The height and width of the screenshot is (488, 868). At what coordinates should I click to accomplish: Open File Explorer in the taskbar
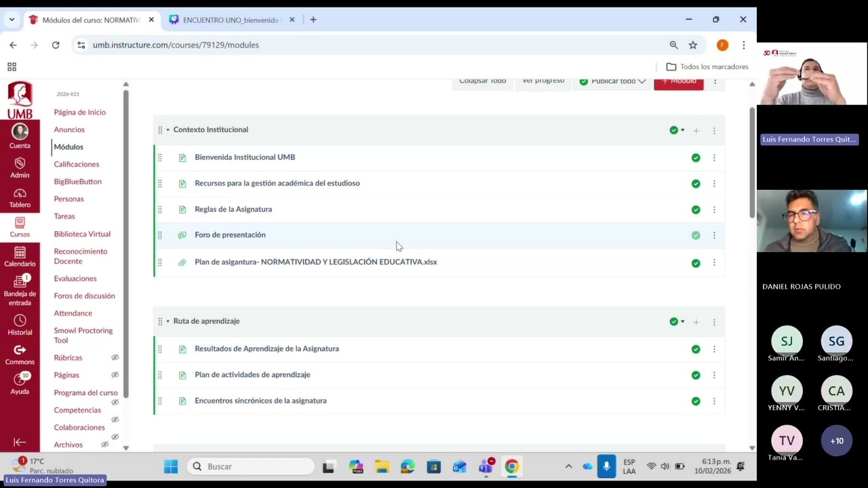pos(382,466)
